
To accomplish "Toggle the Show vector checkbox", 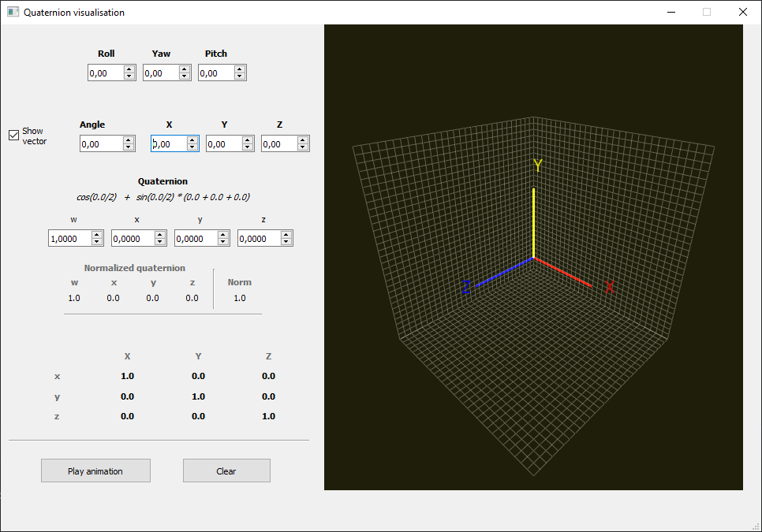I will 13,135.
